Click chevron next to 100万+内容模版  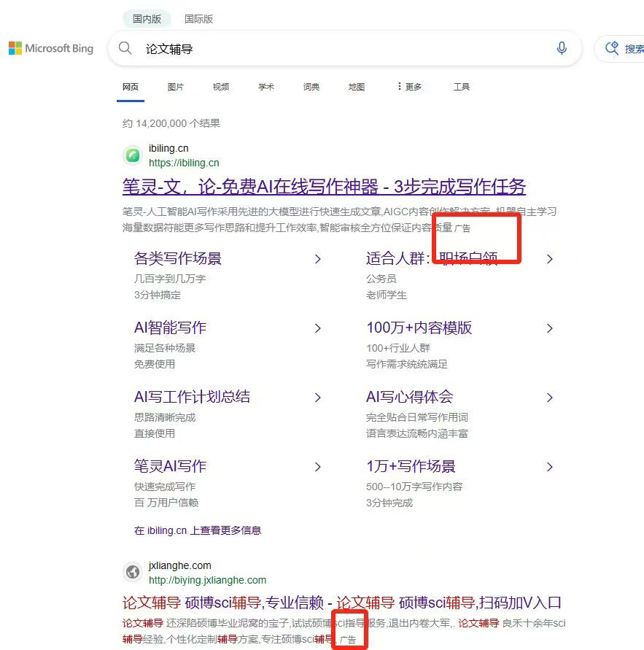coord(549,328)
